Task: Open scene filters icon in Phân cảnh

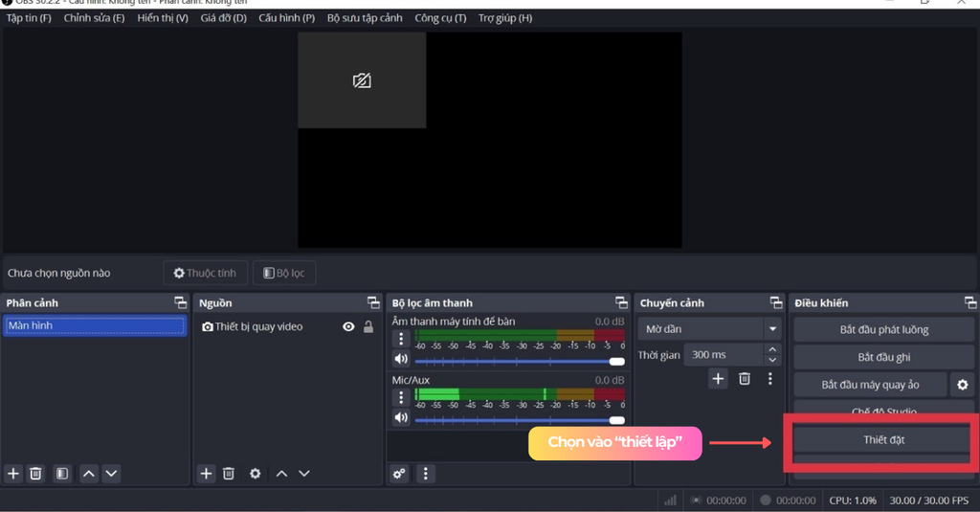Action: tap(62, 473)
